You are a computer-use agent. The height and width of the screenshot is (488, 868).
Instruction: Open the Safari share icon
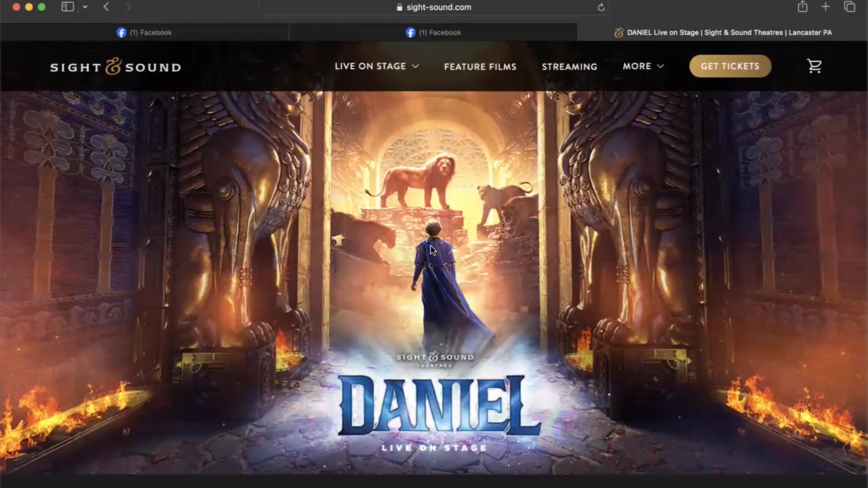coord(802,7)
